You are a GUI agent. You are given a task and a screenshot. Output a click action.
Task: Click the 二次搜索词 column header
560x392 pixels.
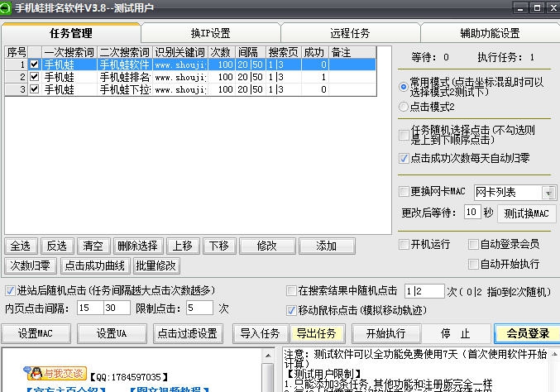pyautogui.click(x=125, y=52)
